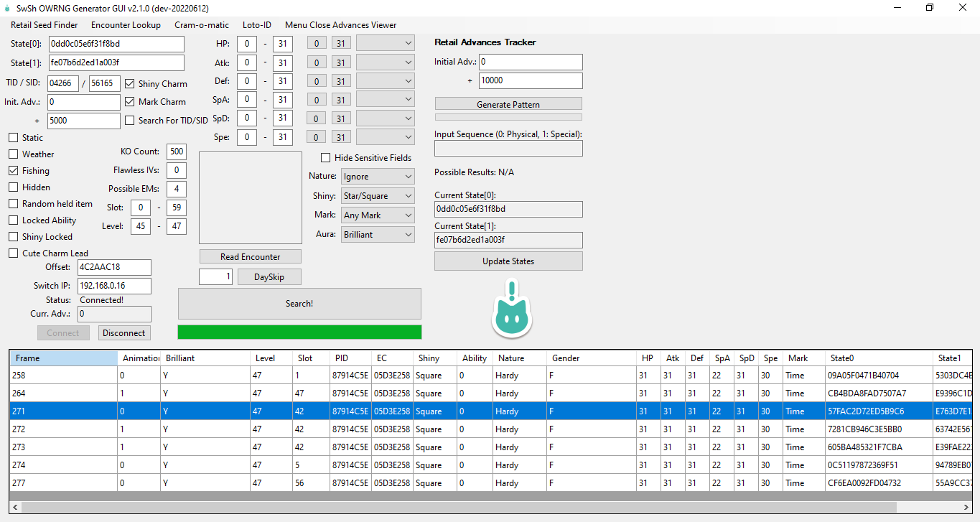Click the Offset input field
Image resolution: width=980 pixels, height=522 pixels.
[114, 267]
